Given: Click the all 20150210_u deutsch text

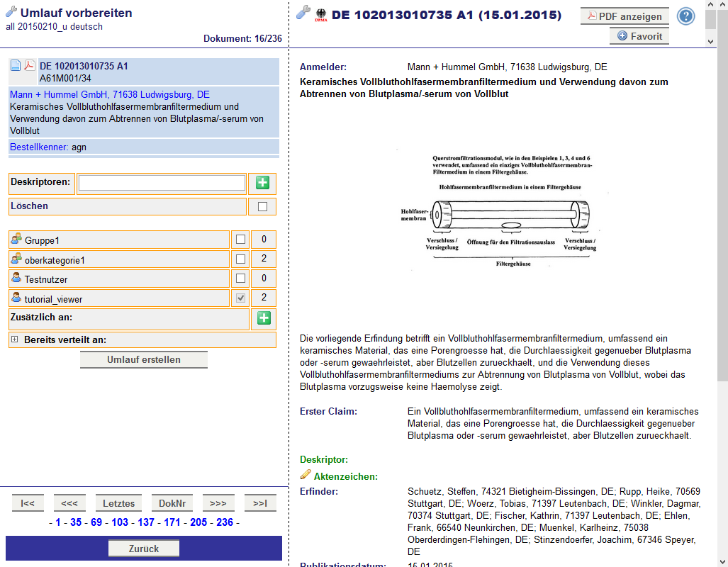Looking at the screenshot, I should click(55, 26).
